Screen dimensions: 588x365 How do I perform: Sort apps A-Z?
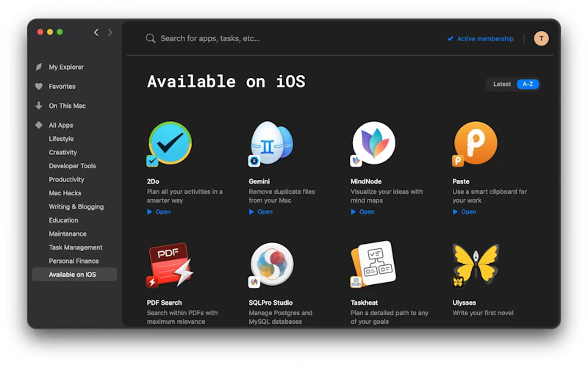(x=528, y=84)
